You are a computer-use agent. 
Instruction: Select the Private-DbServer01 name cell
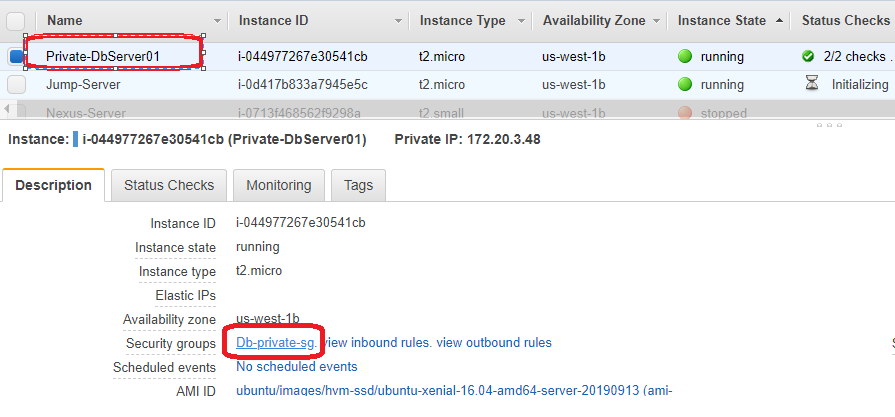[x=103, y=56]
